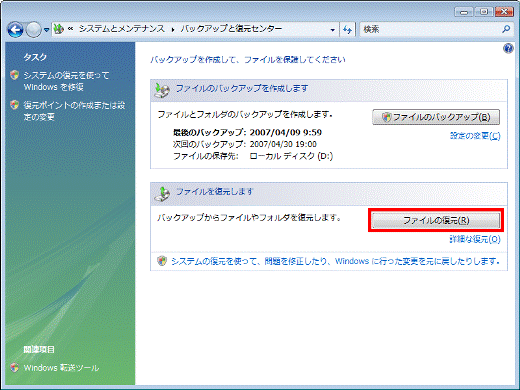Click the ファイルのバックアップ(B) button

[436, 117]
